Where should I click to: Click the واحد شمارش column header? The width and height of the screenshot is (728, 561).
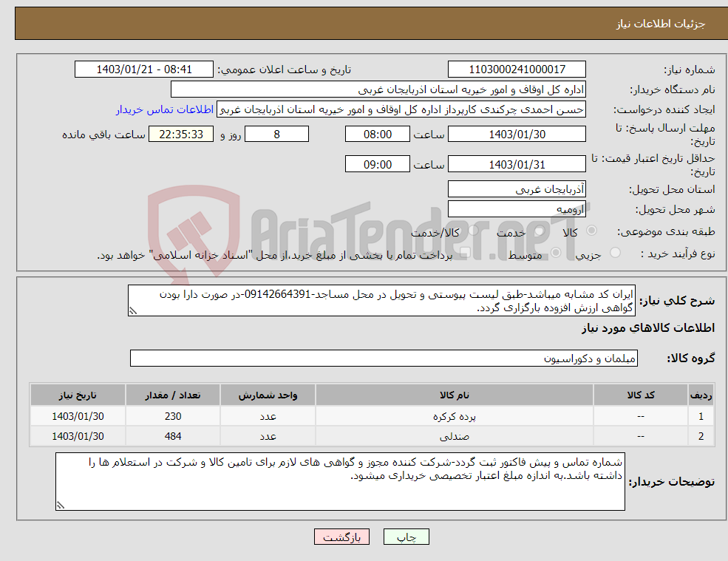pos(268,395)
